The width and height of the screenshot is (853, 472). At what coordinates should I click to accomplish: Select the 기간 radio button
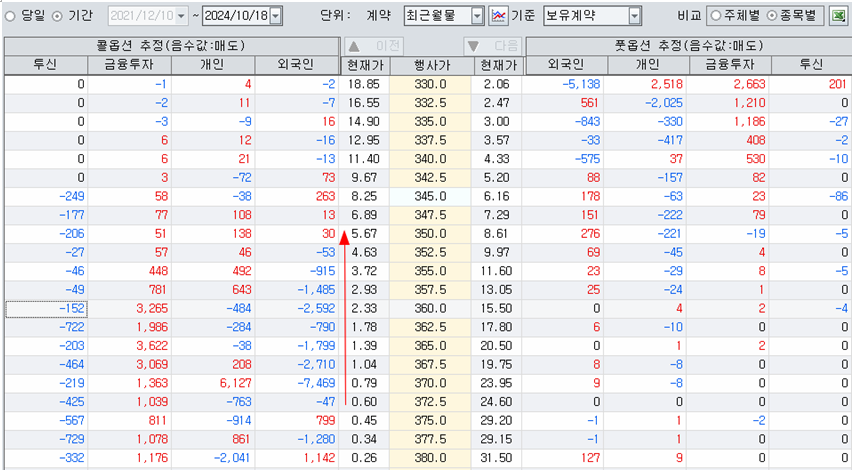(x=57, y=16)
